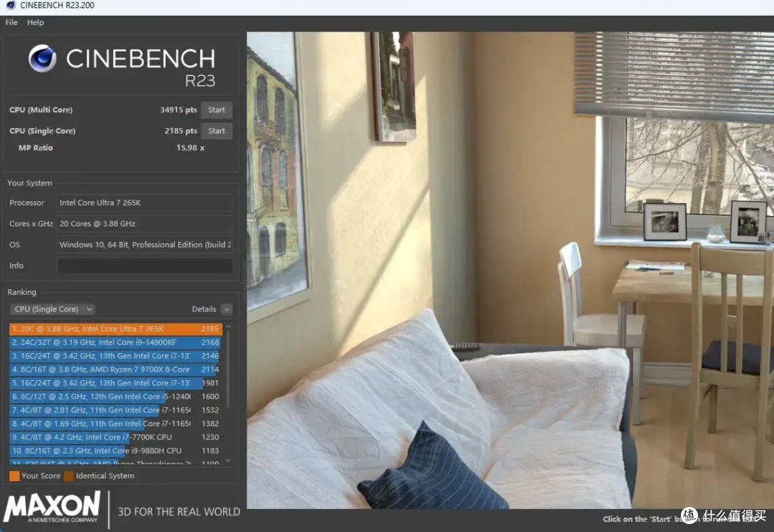
Task: Select ranking row 8 with score 1382
Action: (x=116, y=424)
